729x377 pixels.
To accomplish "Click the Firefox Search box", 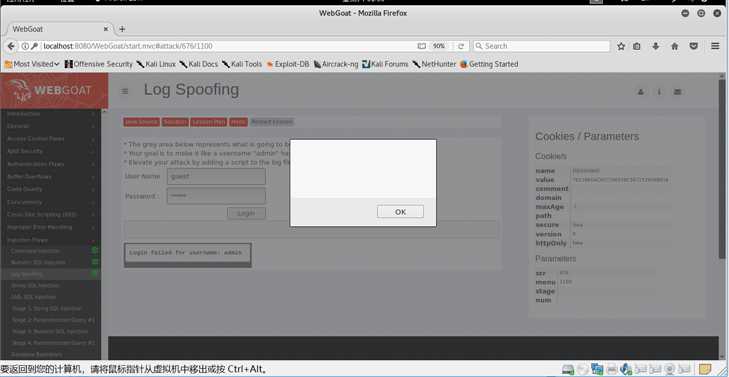I will tap(542, 46).
